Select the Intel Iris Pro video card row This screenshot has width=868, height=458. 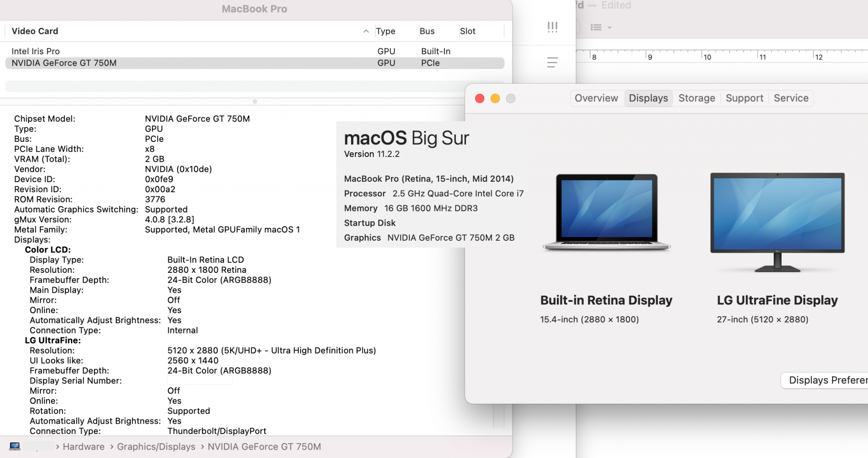[255, 51]
